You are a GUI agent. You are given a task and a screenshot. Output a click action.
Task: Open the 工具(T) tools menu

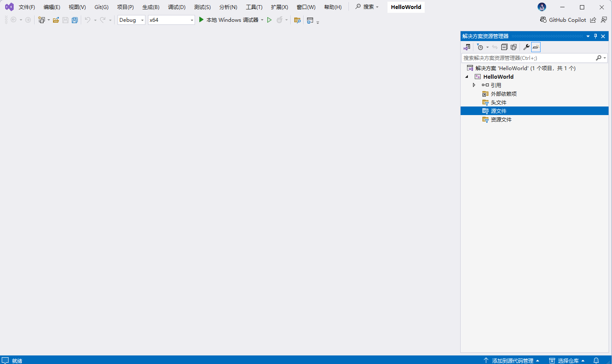pyautogui.click(x=254, y=7)
